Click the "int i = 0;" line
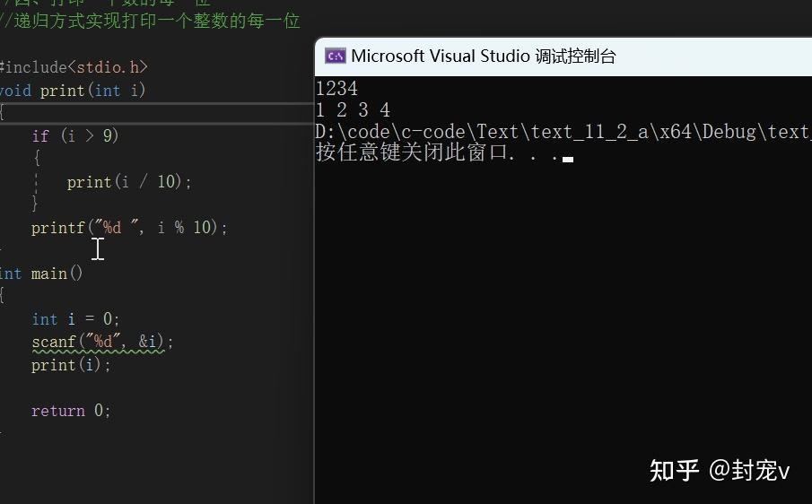This screenshot has height=504, width=812. (x=75, y=319)
